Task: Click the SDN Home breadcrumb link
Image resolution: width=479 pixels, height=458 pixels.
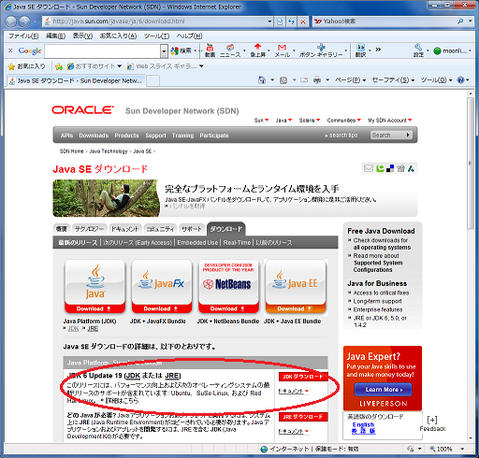Action: pyautogui.click(x=72, y=151)
